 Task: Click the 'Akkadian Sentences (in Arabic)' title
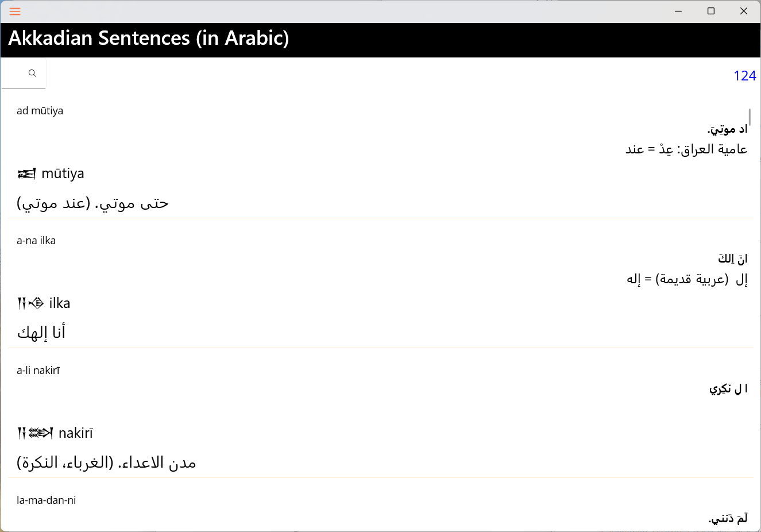point(148,38)
